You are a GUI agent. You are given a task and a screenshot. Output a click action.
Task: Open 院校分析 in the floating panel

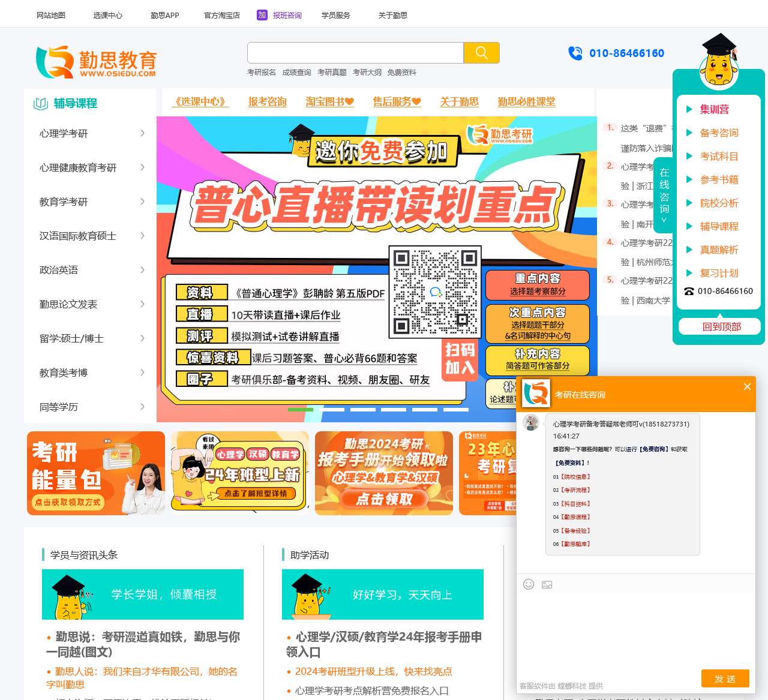click(x=719, y=203)
